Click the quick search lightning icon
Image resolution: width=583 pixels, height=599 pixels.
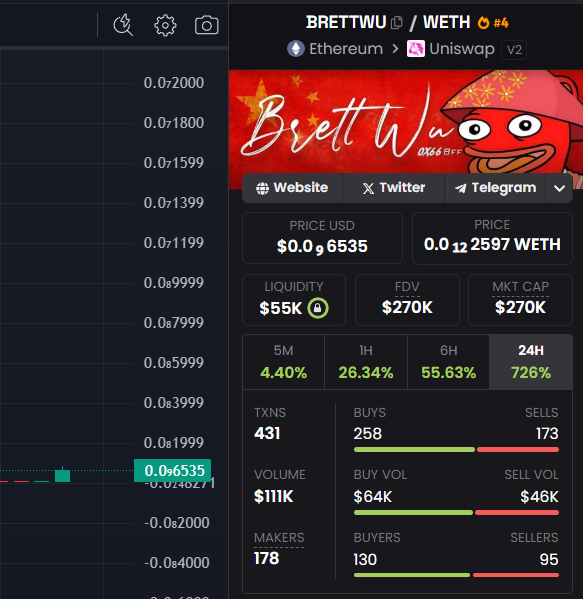123,25
